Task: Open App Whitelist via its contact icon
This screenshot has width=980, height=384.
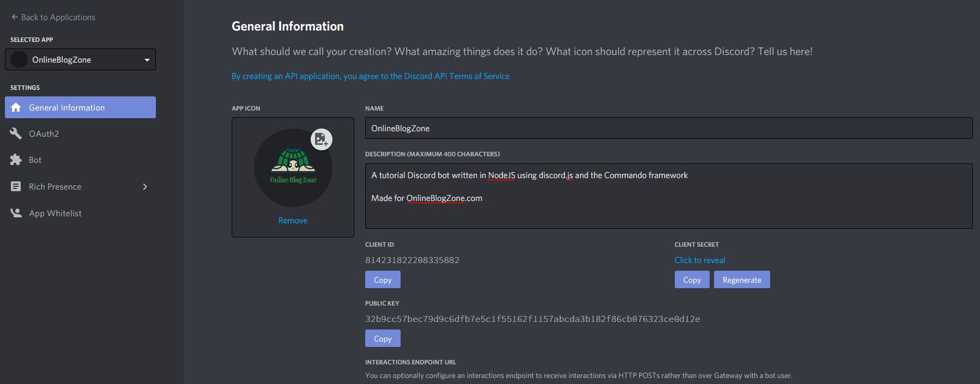Action: coord(16,212)
